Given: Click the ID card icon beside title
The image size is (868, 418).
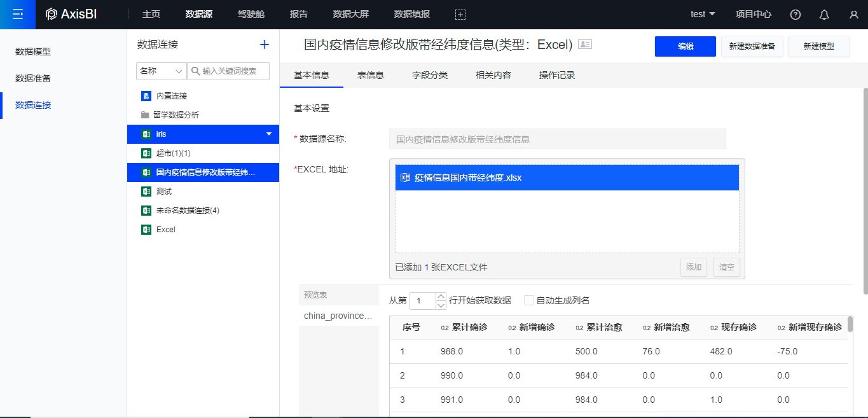Looking at the screenshot, I should [x=585, y=45].
